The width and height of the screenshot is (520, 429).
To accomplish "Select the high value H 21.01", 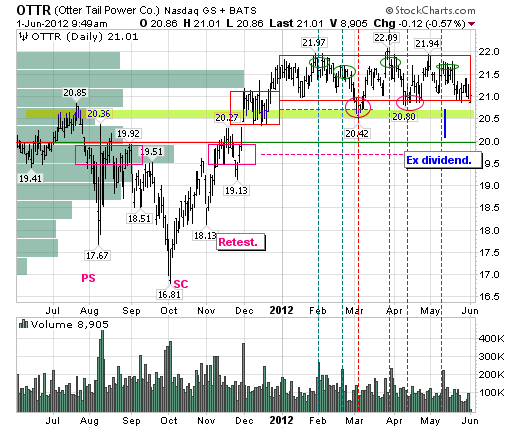I will coord(201,24).
